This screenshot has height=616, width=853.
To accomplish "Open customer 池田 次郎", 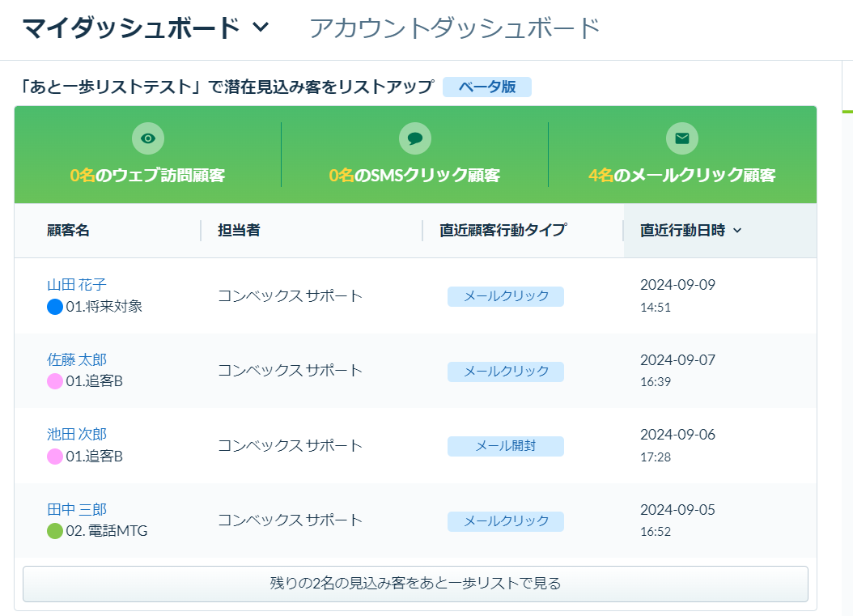I will point(77,434).
